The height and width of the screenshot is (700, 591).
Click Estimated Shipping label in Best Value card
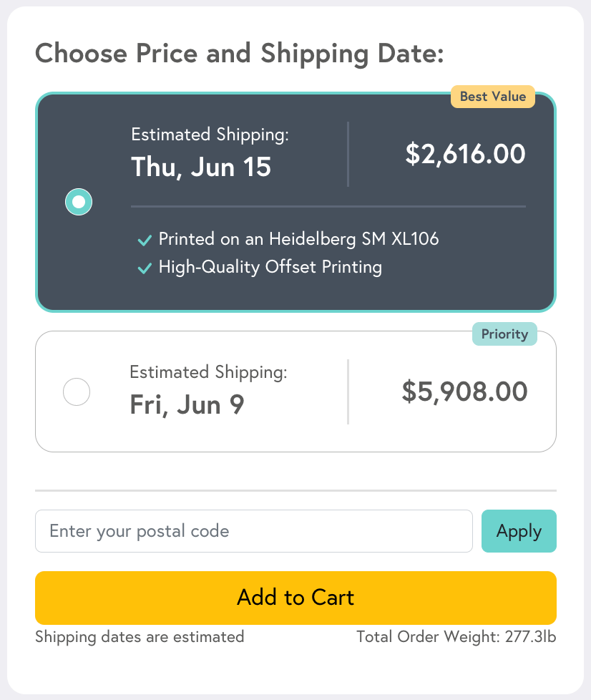(x=210, y=135)
